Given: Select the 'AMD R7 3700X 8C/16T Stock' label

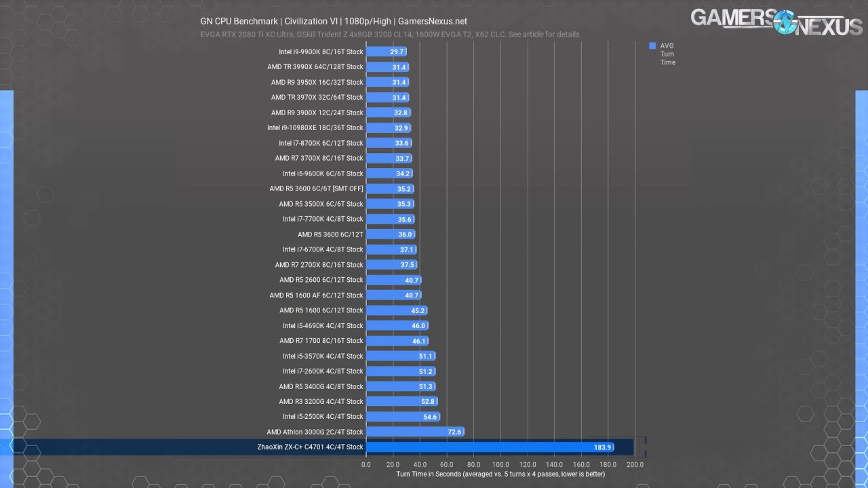Looking at the screenshot, I should [x=319, y=158].
